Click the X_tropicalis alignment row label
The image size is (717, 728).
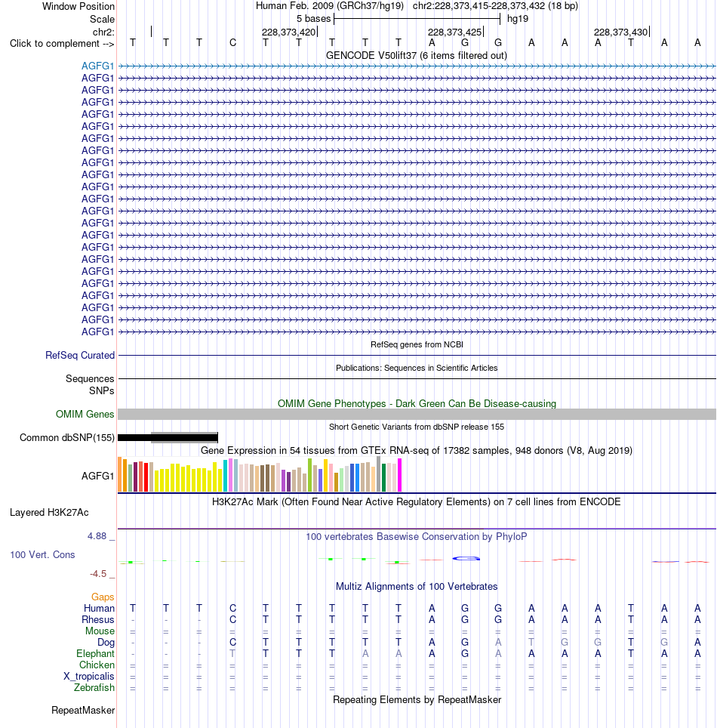coord(88,677)
